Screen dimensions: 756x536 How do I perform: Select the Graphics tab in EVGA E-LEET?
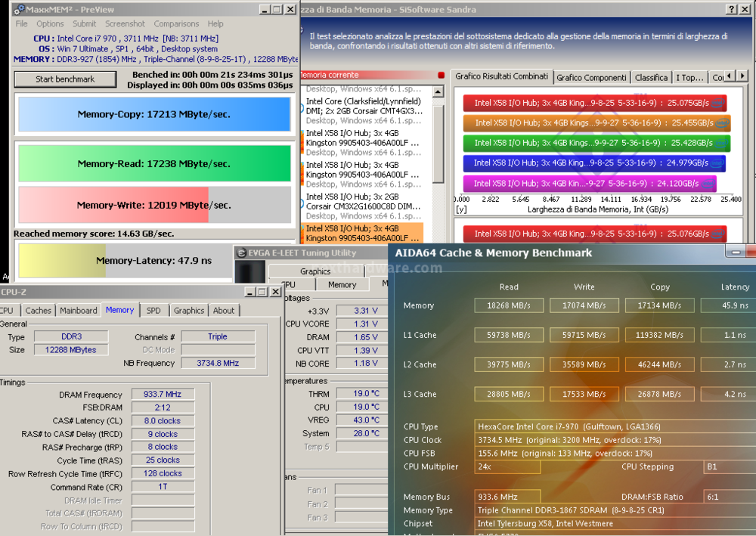click(x=315, y=271)
